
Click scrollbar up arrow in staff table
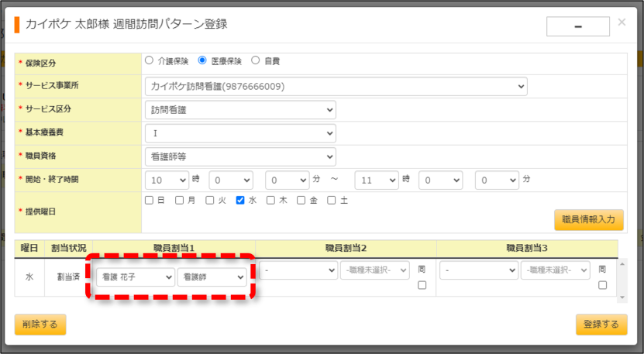tap(622, 264)
